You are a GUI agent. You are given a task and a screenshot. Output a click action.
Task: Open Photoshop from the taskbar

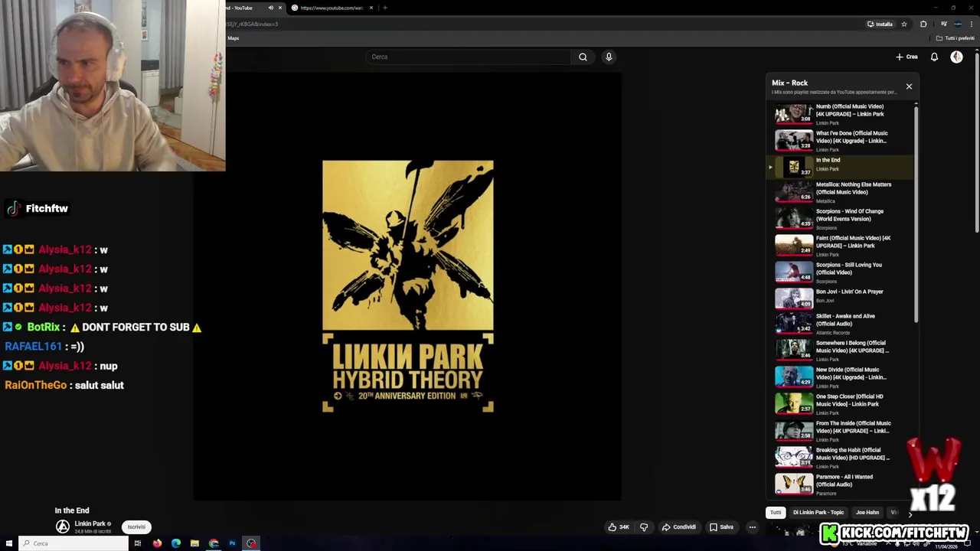(232, 543)
